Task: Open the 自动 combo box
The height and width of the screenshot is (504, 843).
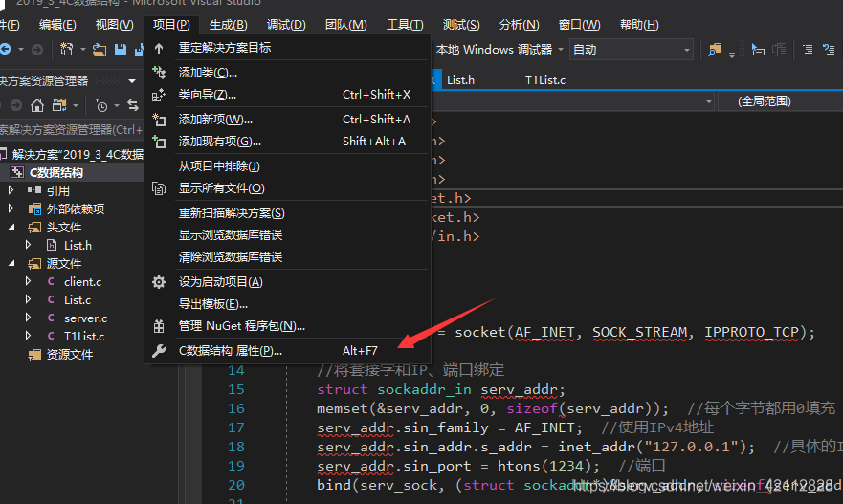Action: 631,50
